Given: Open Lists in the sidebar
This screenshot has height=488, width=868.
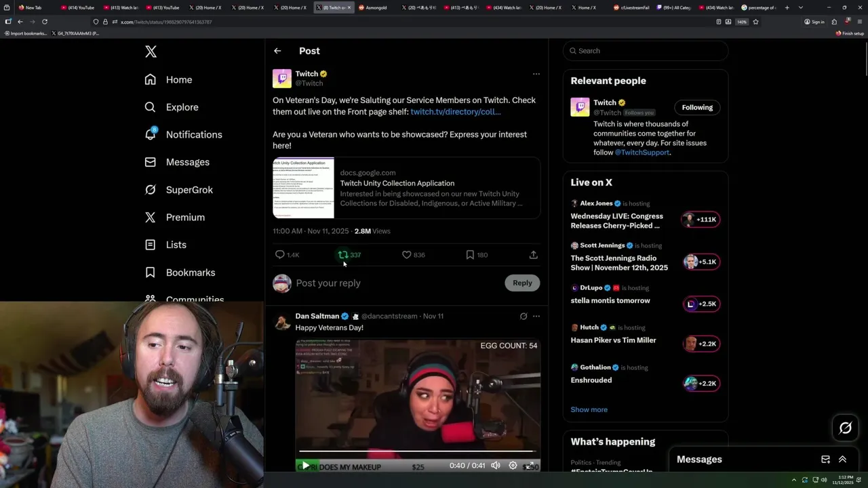Looking at the screenshot, I should coord(165,245).
